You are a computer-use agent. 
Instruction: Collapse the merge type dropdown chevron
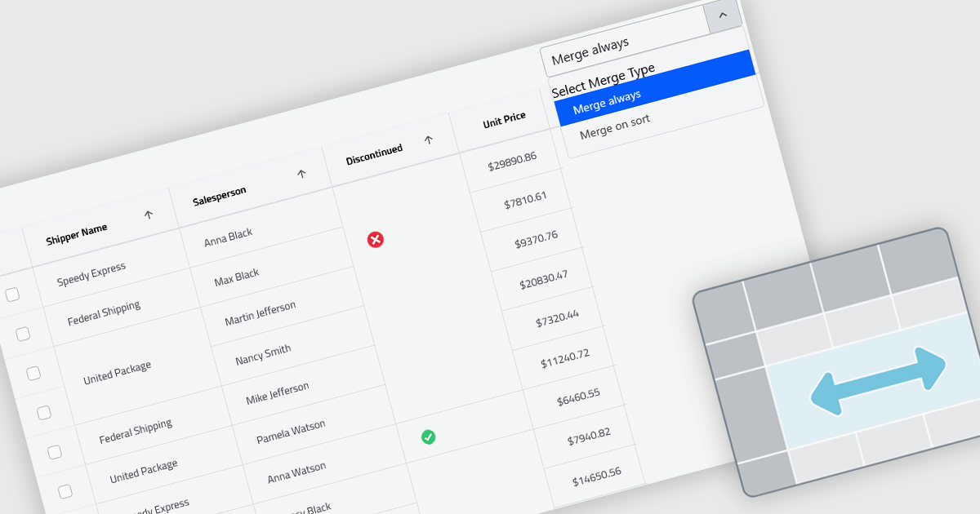pyautogui.click(x=723, y=16)
